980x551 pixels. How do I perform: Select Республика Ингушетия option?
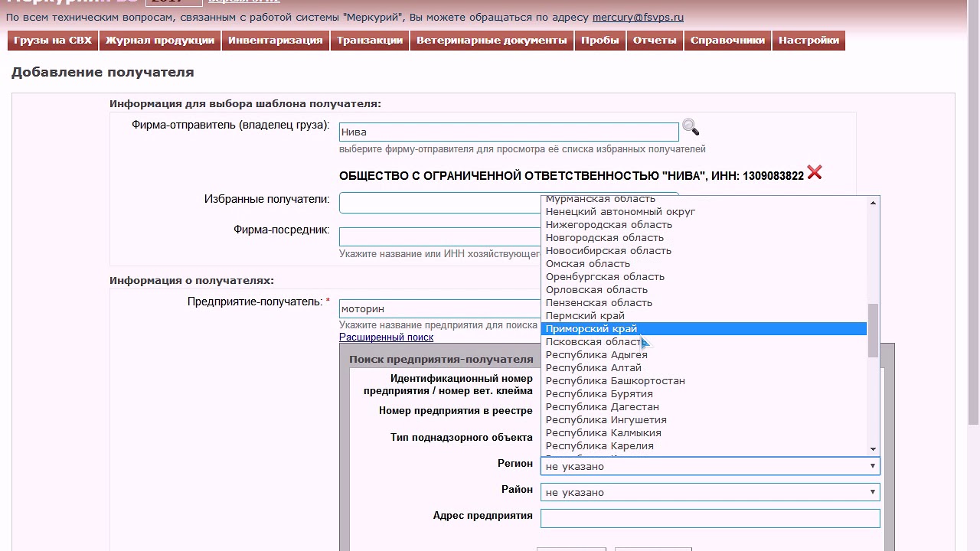[704, 419]
